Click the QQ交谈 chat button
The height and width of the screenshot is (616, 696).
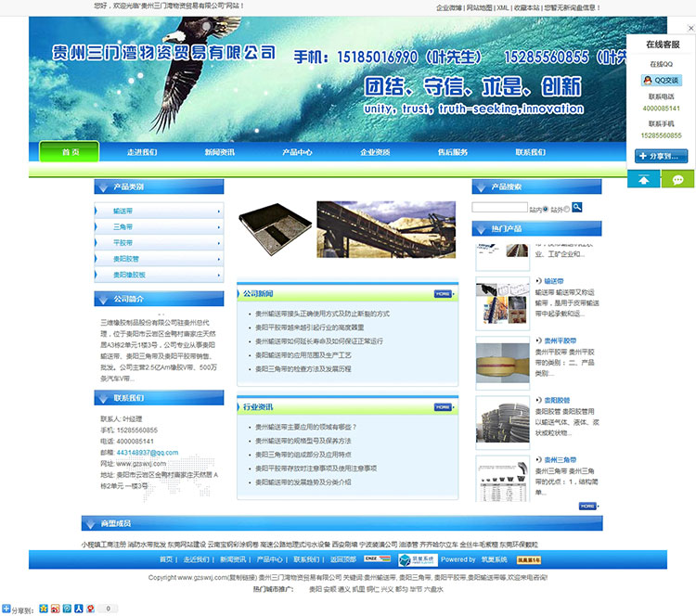tap(661, 81)
